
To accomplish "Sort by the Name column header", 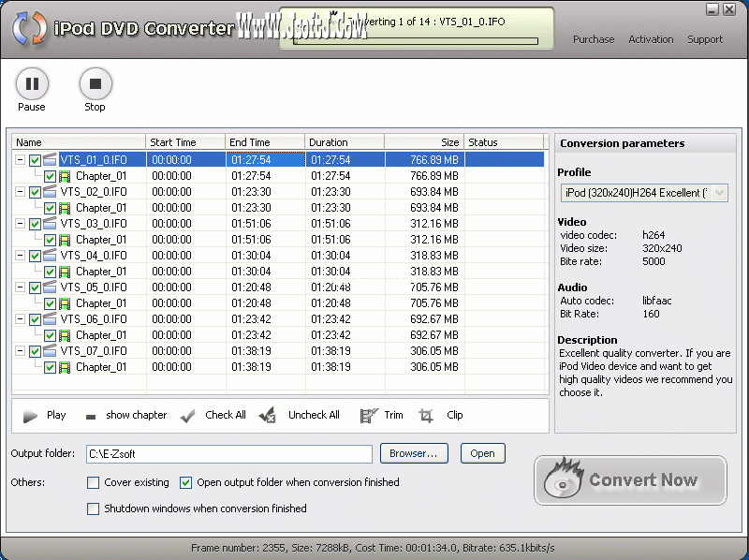I will tap(79, 142).
